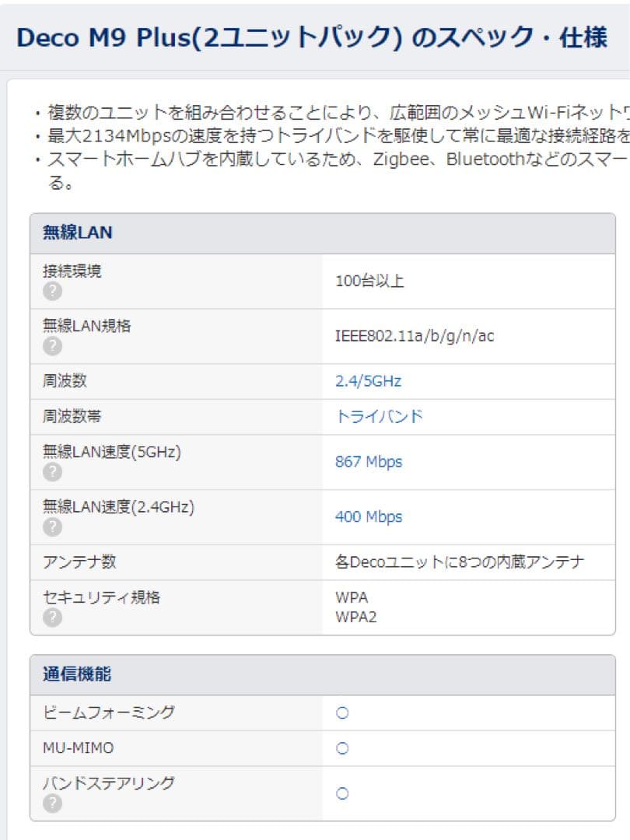Viewport: 630px width, 840px height.
Task: Open the 867 Mbps speed link
Action: [369, 462]
